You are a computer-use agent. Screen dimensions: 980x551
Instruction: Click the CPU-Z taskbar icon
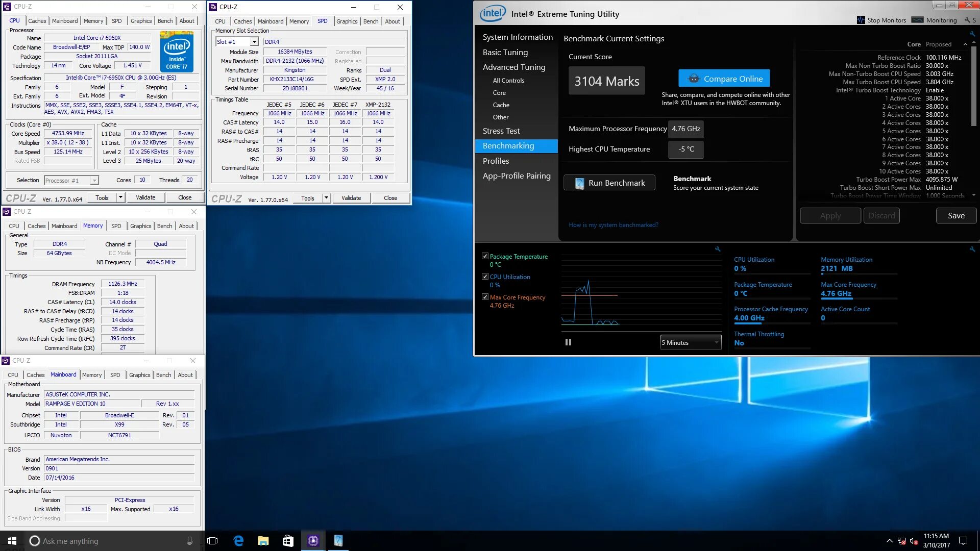point(313,541)
